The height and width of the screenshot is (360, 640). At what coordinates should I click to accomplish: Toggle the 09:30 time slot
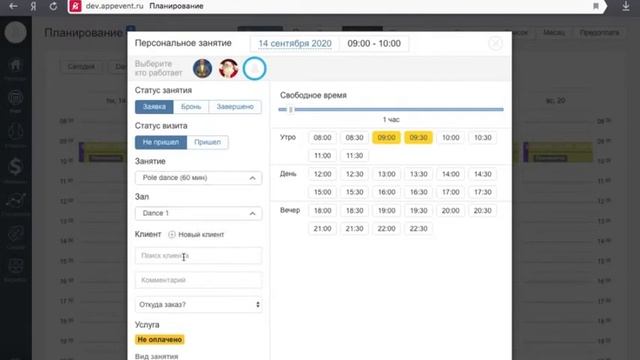click(x=418, y=138)
